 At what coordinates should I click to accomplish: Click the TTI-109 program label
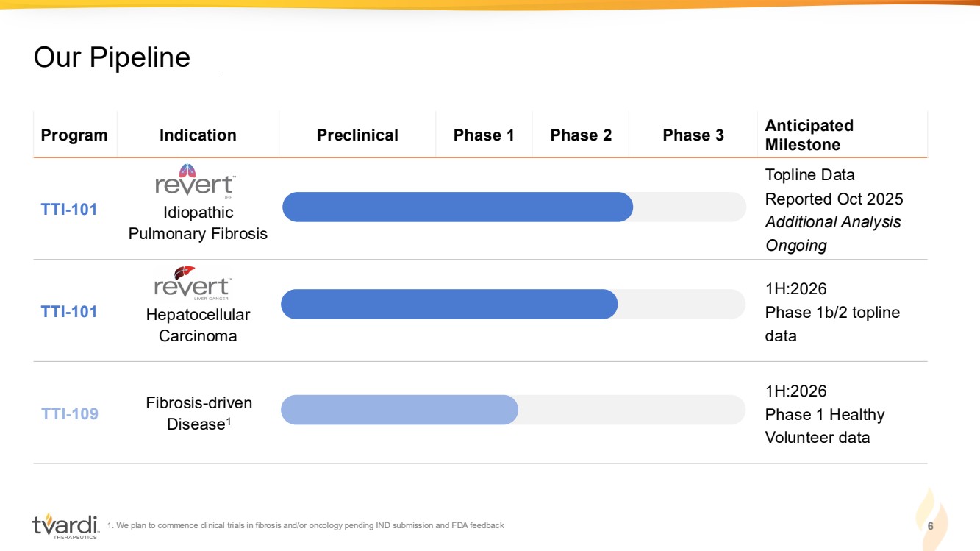[70, 413]
